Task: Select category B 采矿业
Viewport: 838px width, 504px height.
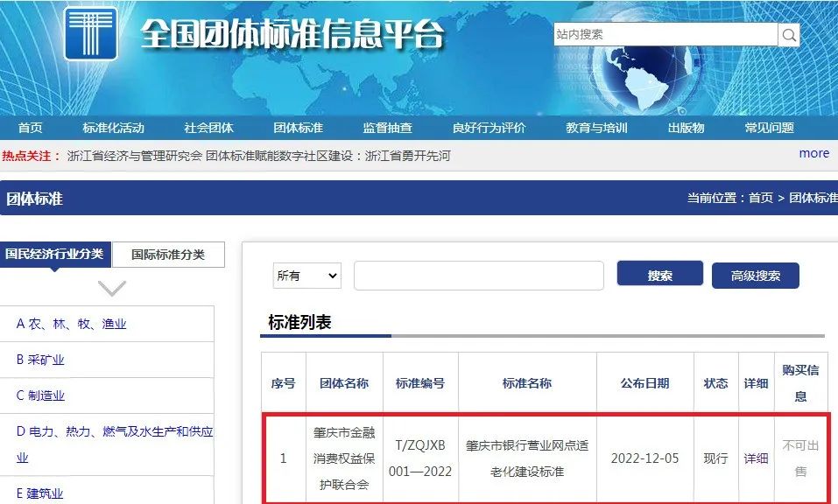Action: pyautogui.click(x=40, y=360)
